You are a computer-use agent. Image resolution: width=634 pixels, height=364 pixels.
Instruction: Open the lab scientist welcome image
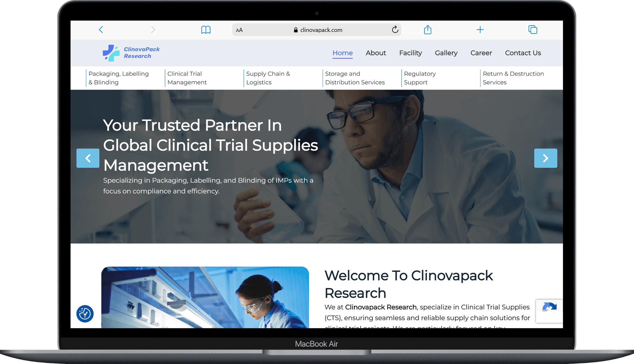tap(205, 297)
